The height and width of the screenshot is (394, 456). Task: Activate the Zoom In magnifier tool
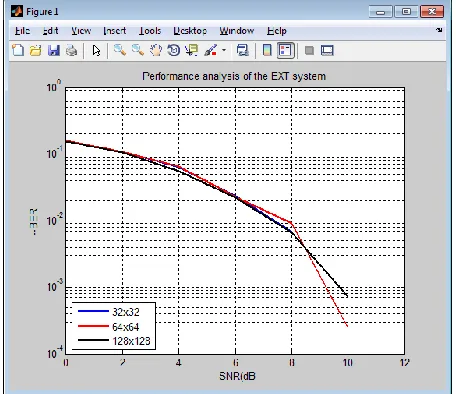120,50
